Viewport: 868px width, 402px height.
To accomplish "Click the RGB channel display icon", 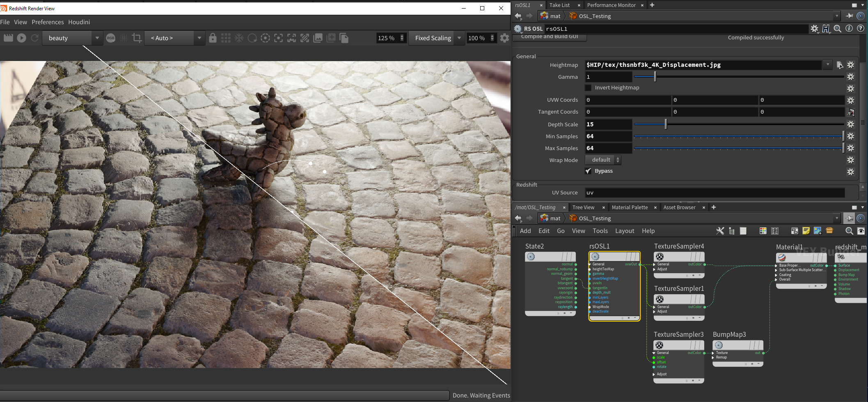I will (110, 38).
